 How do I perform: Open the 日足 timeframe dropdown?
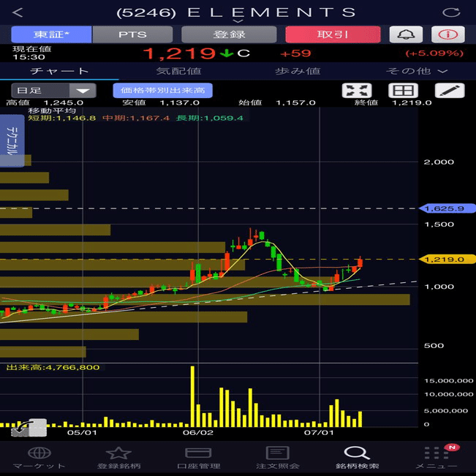53,91
